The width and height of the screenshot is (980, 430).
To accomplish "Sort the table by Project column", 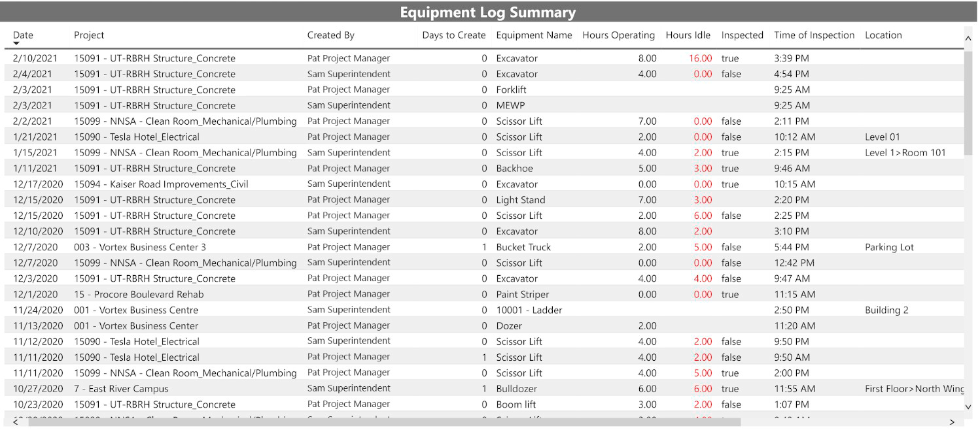I will [88, 35].
